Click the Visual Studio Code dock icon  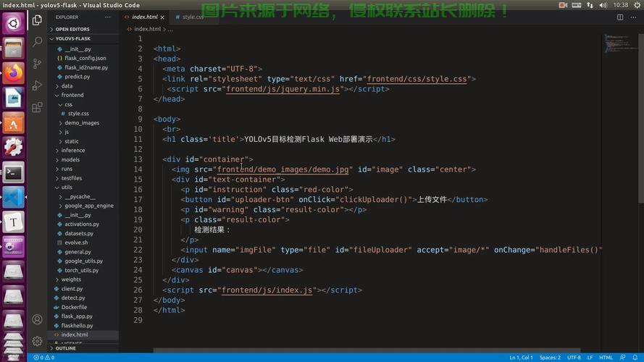[13, 197]
